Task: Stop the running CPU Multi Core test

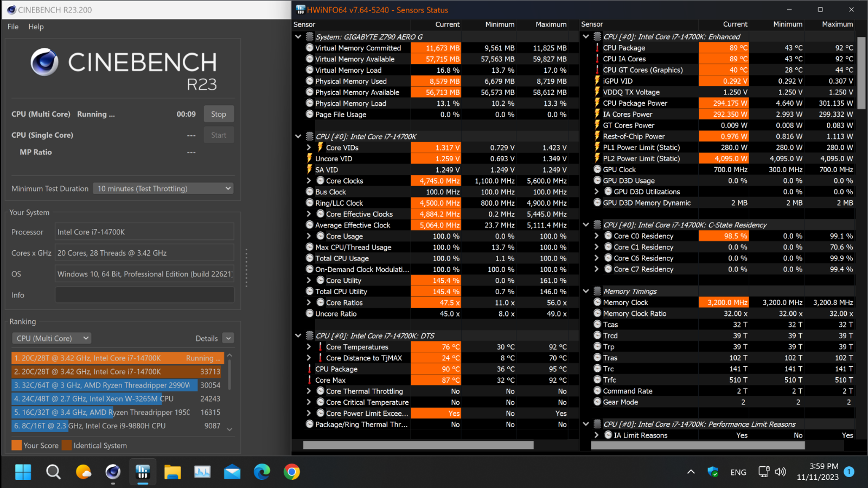Action: (x=219, y=114)
